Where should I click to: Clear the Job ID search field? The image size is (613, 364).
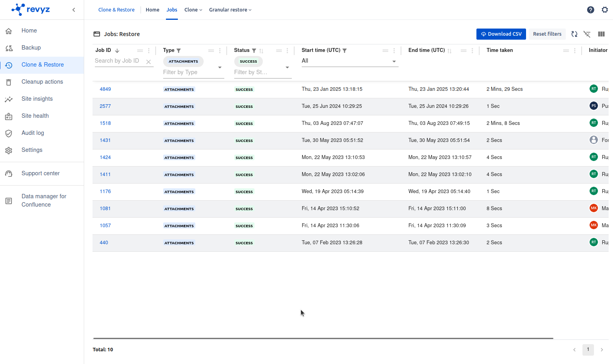click(148, 62)
